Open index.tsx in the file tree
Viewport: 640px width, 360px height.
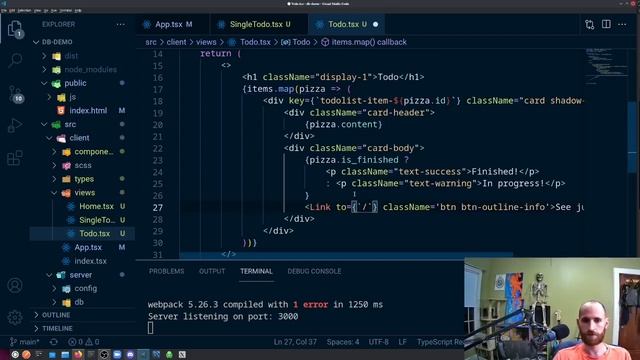[x=90, y=261]
